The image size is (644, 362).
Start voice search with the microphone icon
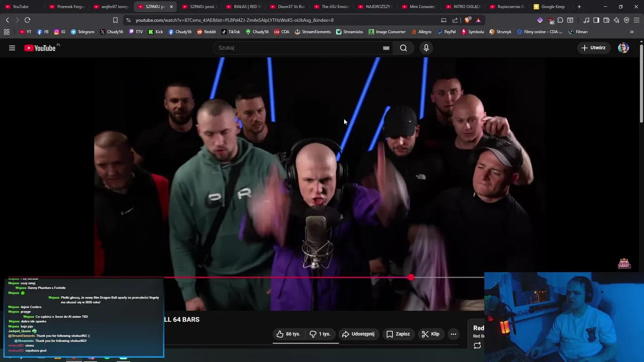point(426,48)
